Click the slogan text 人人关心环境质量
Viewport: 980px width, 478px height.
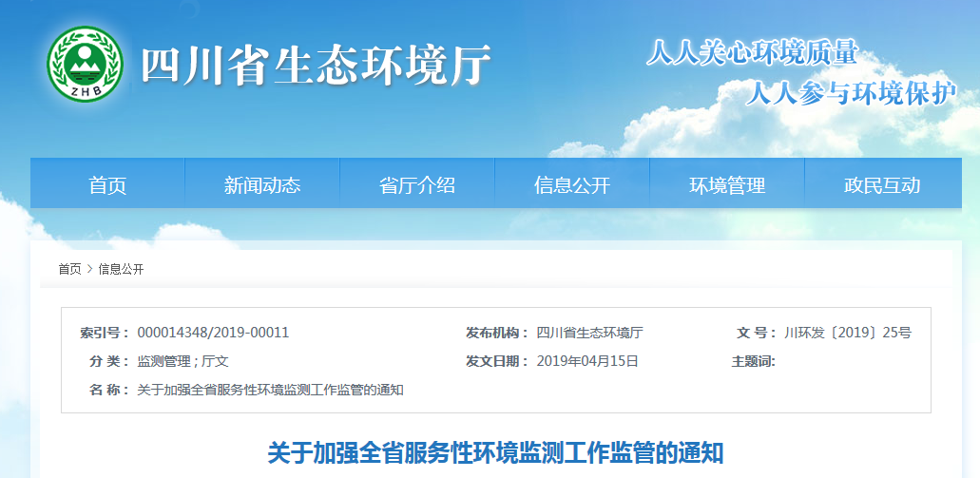(x=751, y=52)
